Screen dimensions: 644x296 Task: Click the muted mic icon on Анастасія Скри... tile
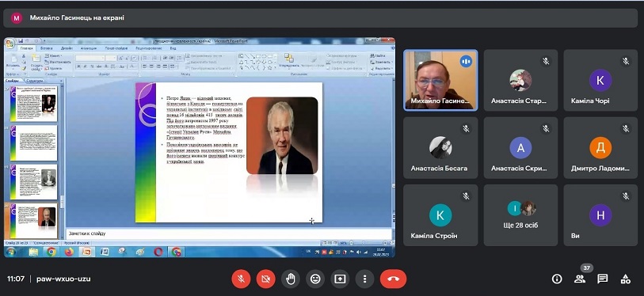click(x=546, y=128)
